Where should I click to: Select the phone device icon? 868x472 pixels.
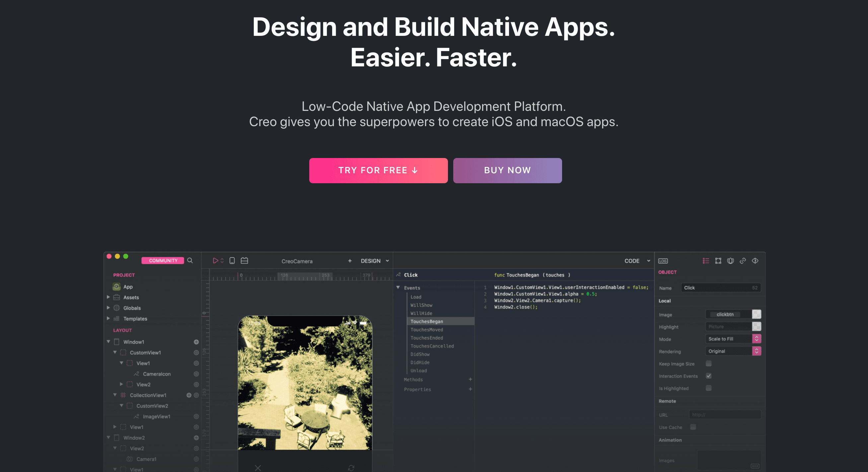(x=232, y=261)
